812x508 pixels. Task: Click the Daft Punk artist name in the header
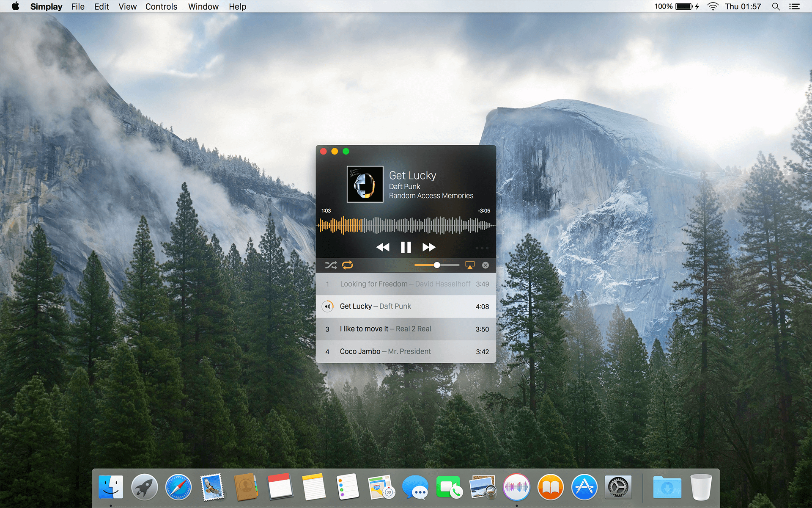tap(405, 186)
